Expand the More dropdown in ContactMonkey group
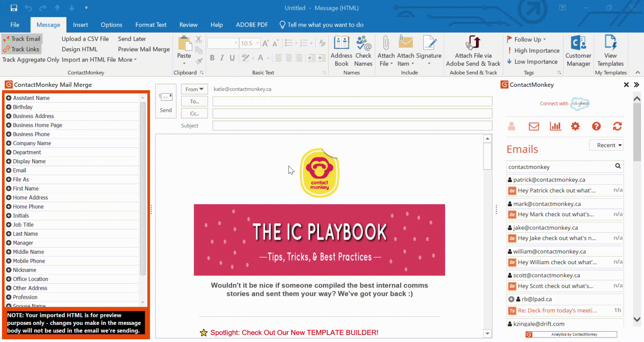 click(x=127, y=60)
